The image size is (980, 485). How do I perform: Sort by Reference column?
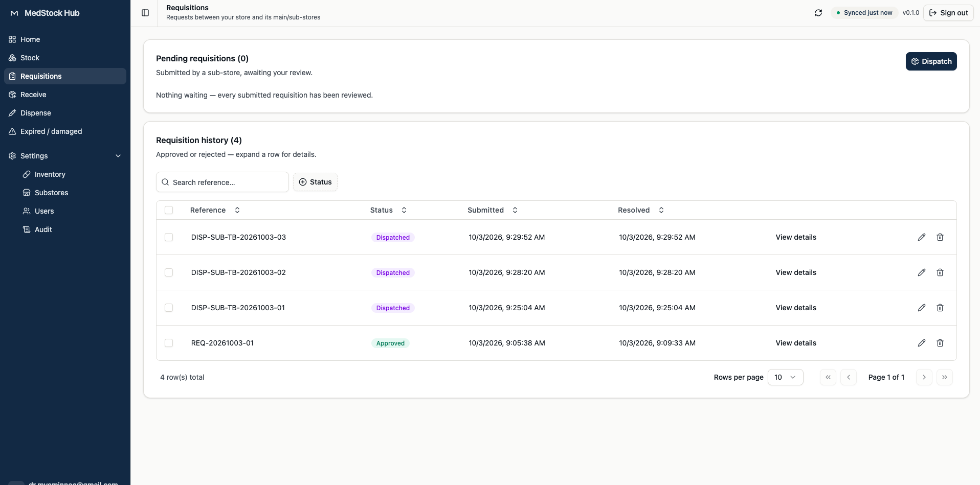point(215,210)
